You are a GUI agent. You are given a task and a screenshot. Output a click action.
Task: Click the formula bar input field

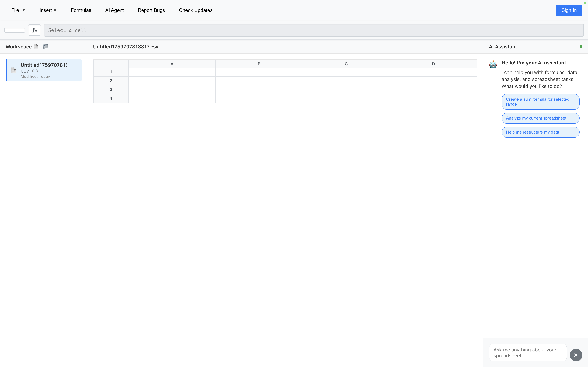pos(313,30)
